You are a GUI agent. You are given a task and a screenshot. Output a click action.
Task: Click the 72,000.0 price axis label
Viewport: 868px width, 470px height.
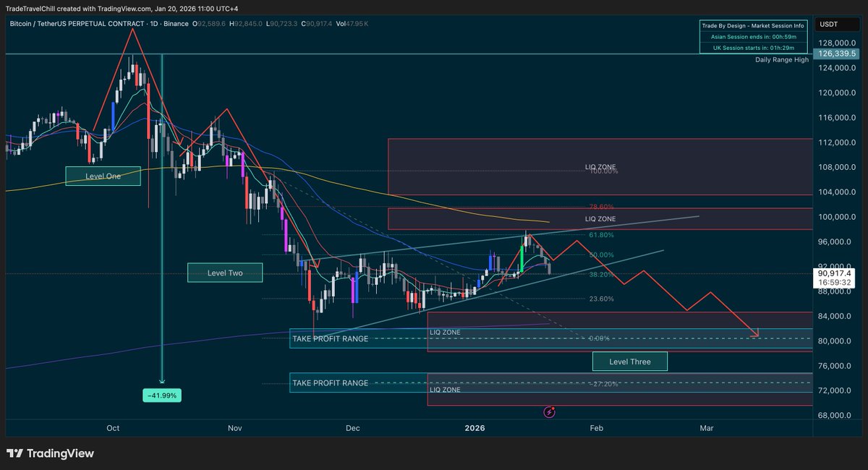pyautogui.click(x=835, y=390)
